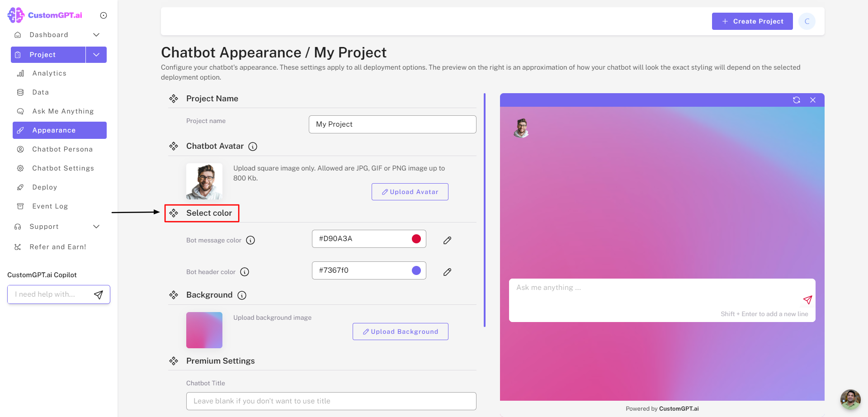Click the background gradient thumbnail
This screenshot has width=868, height=417.
(x=204, y=330)
